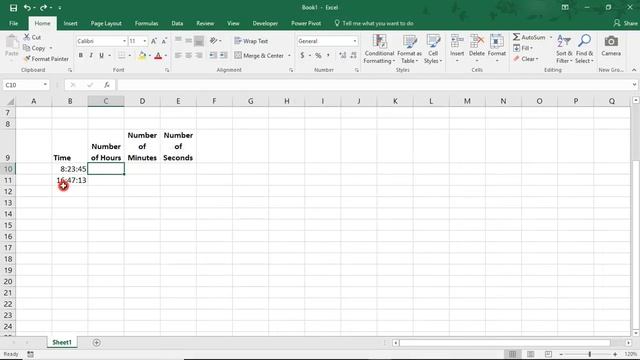Open Cell Styles gallery

pyautogui.click(x=433, y=49)
